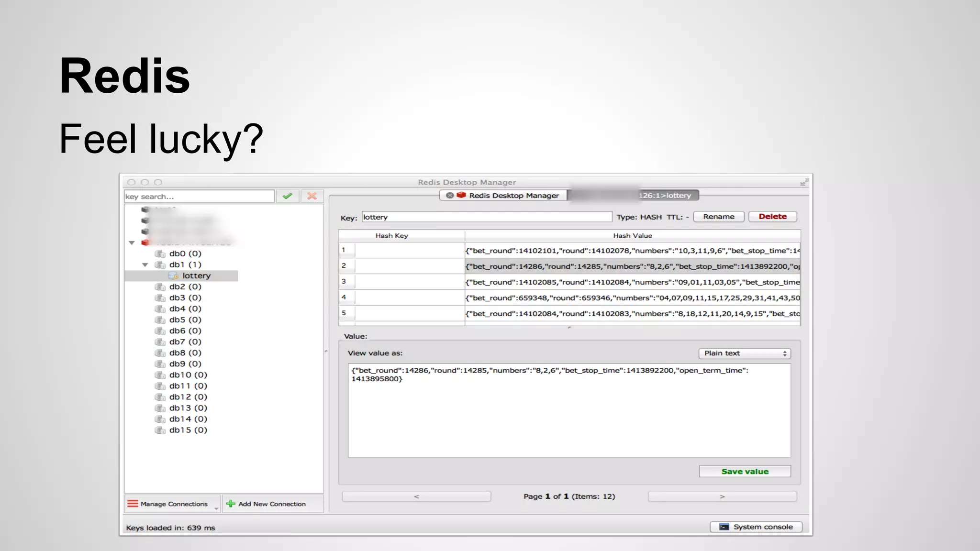
Task: Click the lottery key icon
Action: (x=173, y=275)
